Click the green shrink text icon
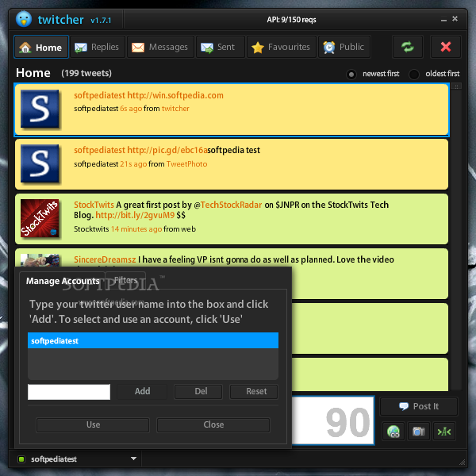Screen dimensions: 476x476 pyautogui.click(x=443, y=431)
